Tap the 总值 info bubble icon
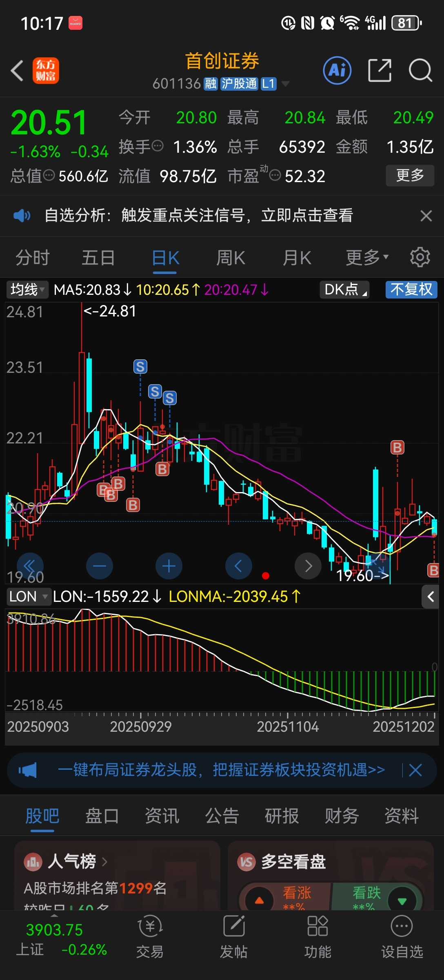 point(49,176)
